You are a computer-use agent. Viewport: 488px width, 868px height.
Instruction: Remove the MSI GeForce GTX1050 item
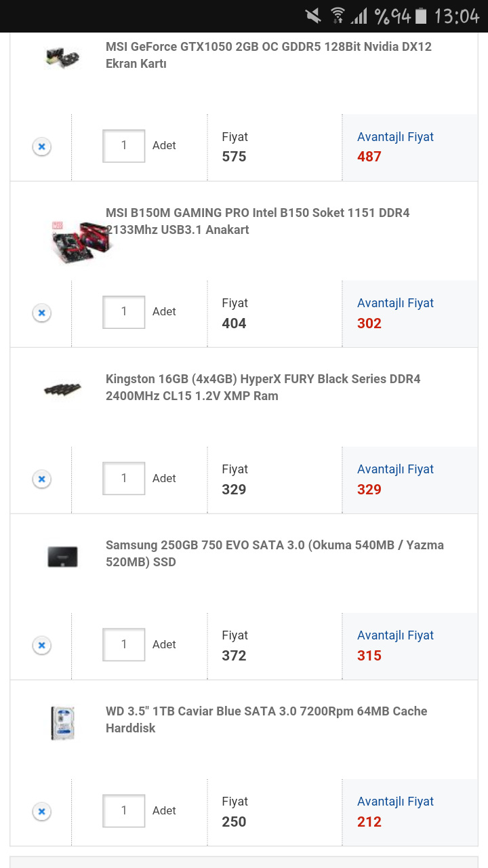pos(41,146)
